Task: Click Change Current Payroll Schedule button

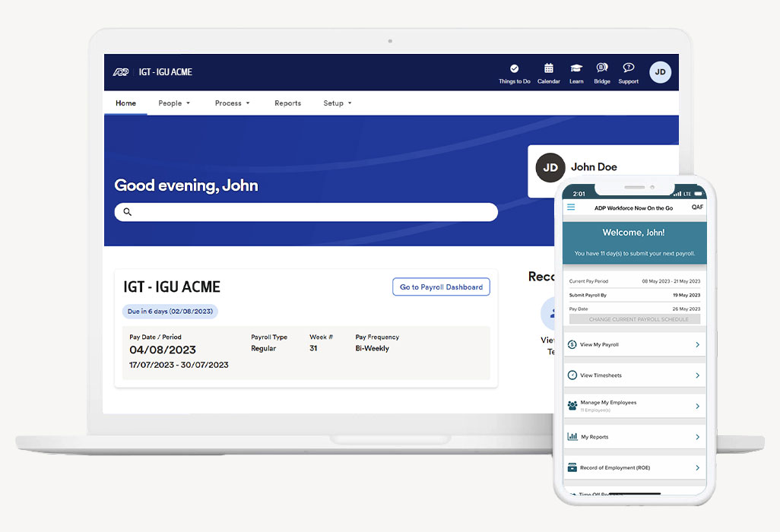Action: [x=635, y=319]
